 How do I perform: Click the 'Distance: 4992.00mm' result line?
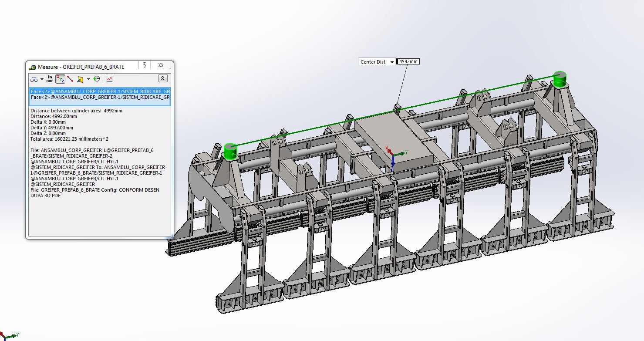pyautogui.click(x=54, y=116)
